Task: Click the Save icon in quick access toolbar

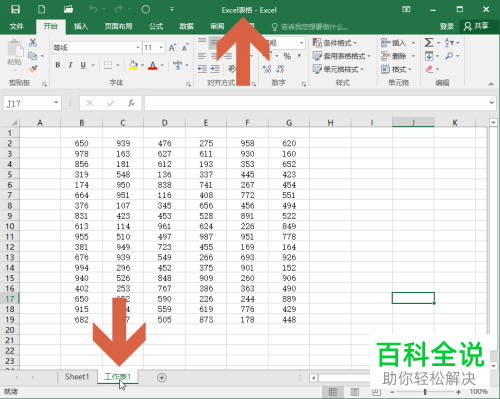Action: coord(15,9)
